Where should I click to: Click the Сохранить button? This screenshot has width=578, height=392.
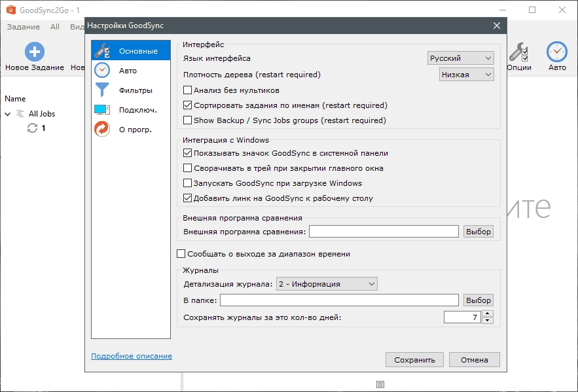(x=414, y=359)
